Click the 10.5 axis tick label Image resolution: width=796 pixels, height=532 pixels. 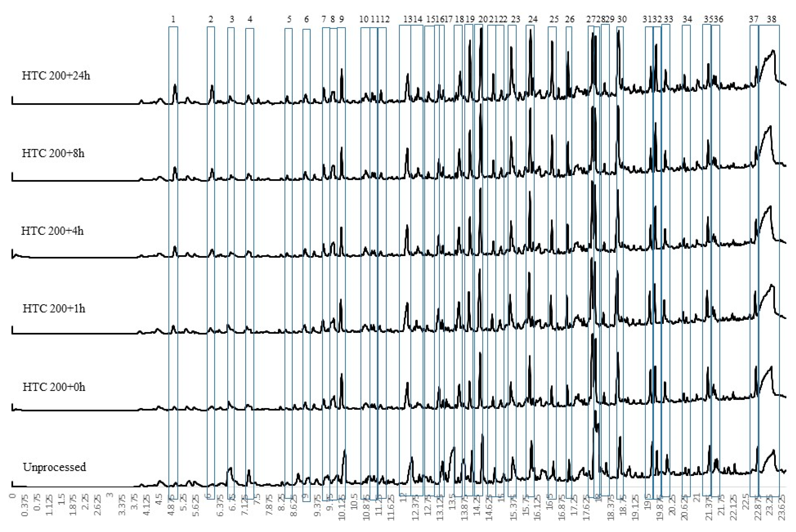(354, 502)
